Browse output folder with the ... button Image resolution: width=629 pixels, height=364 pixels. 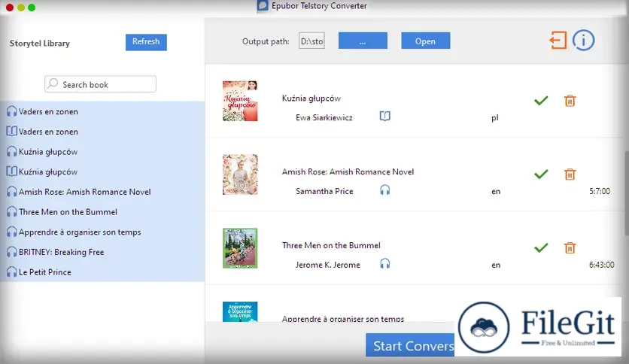(363, 41)
